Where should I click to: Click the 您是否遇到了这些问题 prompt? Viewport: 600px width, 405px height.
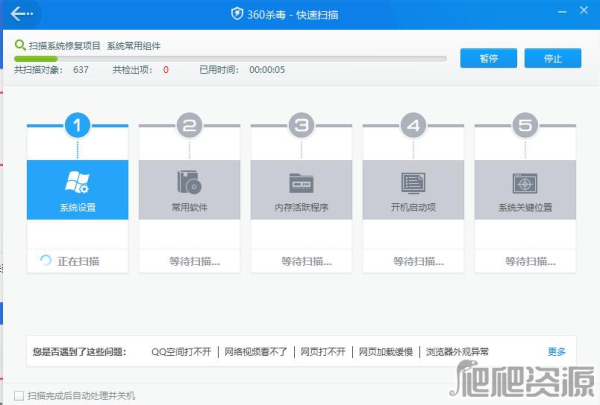79,351
